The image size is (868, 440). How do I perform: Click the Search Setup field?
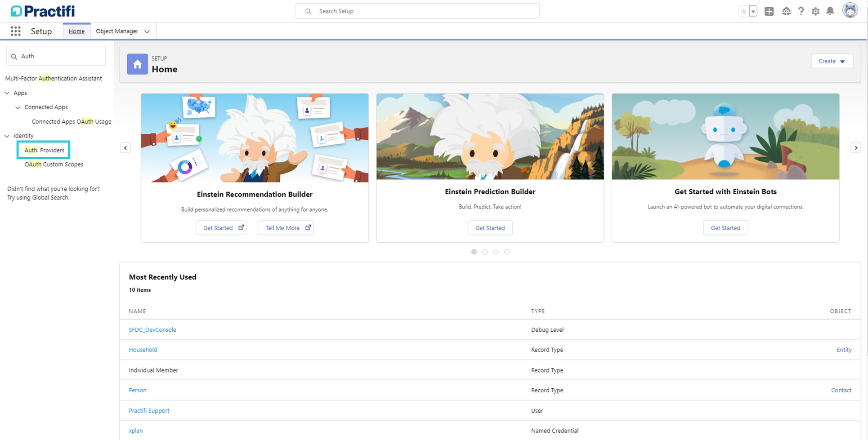coord(417,11)
